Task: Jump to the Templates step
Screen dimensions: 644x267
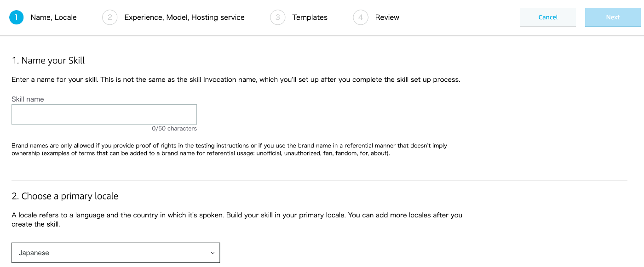Action: 310,17
